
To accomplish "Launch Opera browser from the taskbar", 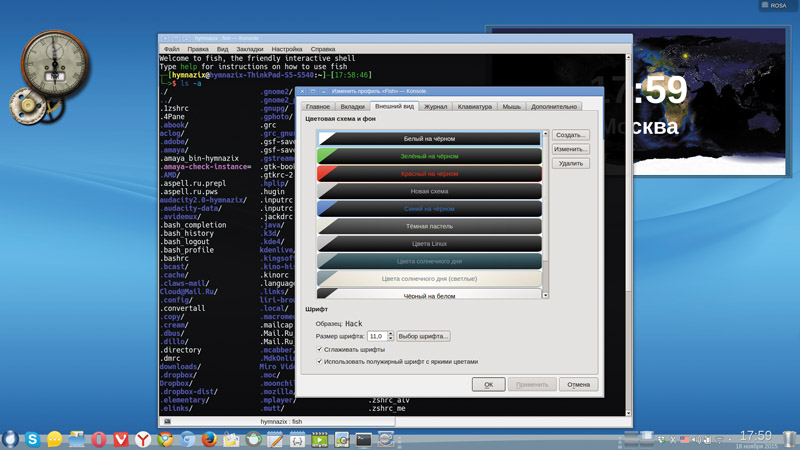I will tap(99, 439).
